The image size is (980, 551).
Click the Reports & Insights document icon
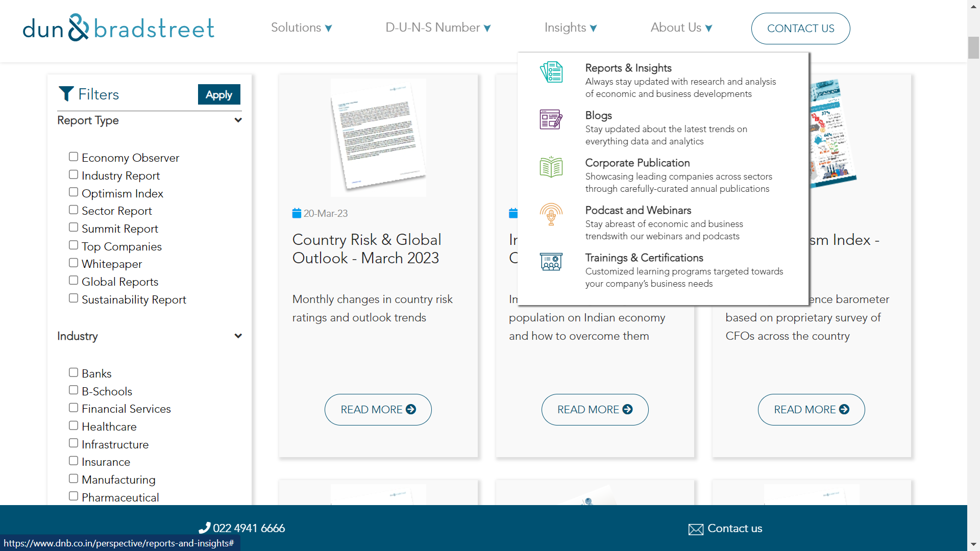pos(551,72)
